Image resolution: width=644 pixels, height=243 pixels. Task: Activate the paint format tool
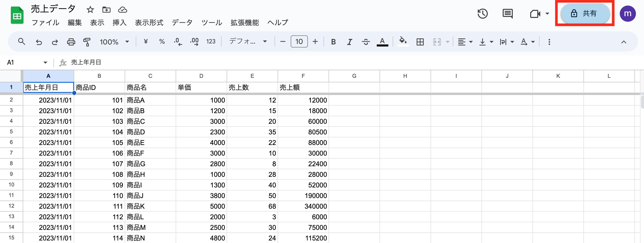(87, 42)
